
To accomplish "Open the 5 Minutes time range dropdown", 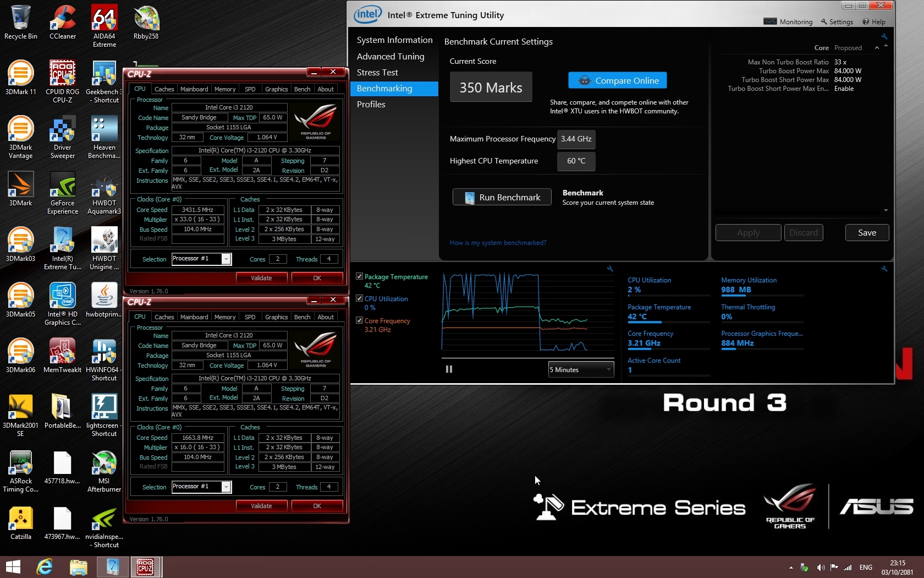I will pyautogui.click(x=581, y=369).
